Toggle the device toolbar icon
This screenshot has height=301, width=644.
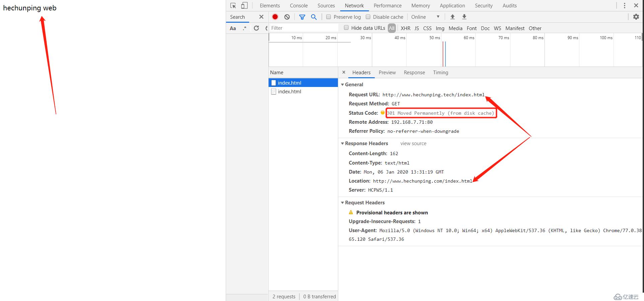click(x=244, y=5)
